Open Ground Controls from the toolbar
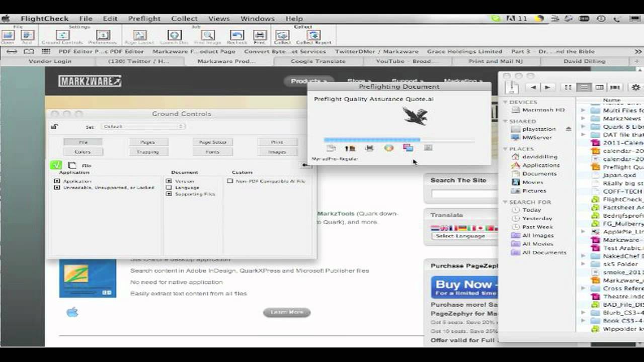The width and height of the screenshot is (644, 362). [62, 36]
